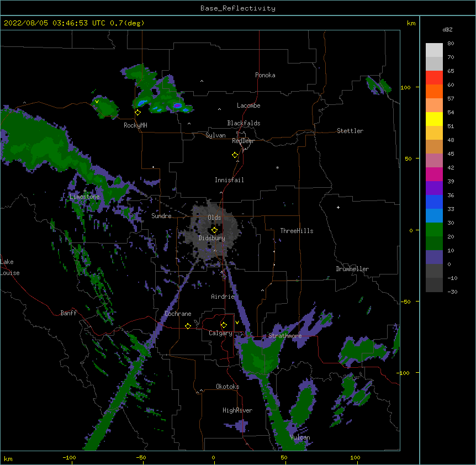Click the yellow diamond marker near RockyMH
The width and height of the screenshot is (476, 465).
(138, 112)
